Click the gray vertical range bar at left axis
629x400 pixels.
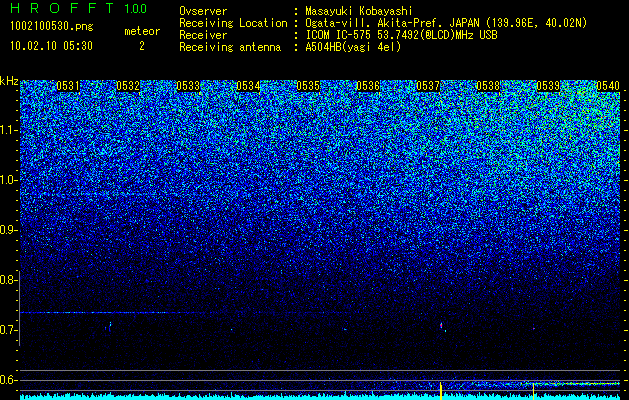[x=20, y=308]
